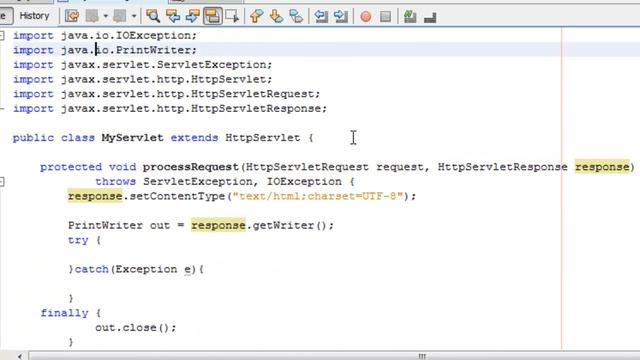640x360 pixels.
Task: Toggle Bookmark on current line
Action: pyautogui.click(x=296, y=16)
